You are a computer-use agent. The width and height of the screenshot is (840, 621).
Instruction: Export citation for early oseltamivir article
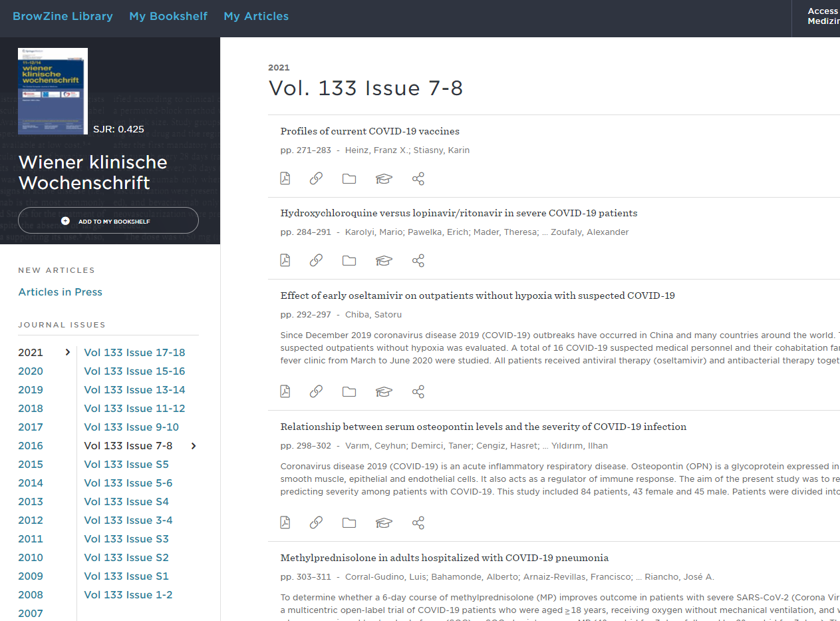click(384, 391)
